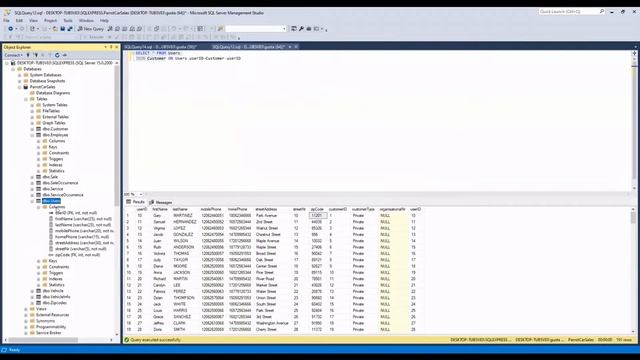Open the Window menu
The height and width of the screenshot is (360, 640).
(x=86, y=20)
